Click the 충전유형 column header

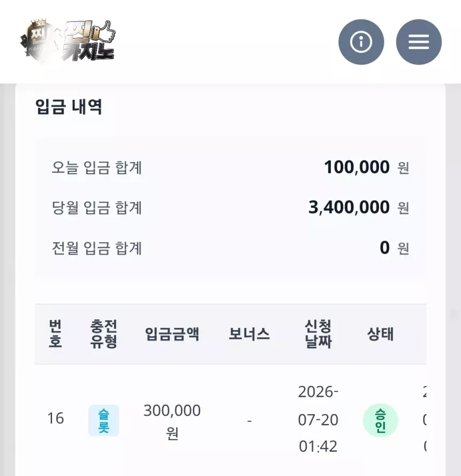click(104, 334)
